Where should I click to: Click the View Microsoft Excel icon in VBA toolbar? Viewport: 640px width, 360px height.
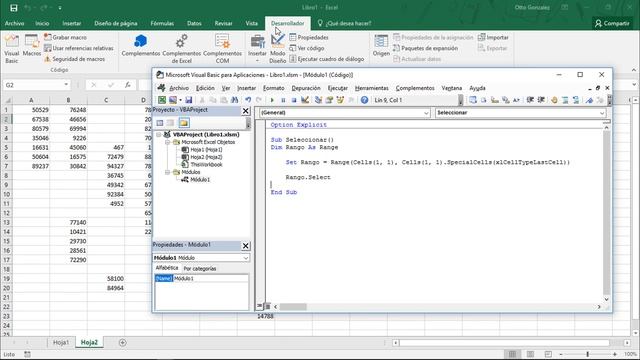(162, 100)
